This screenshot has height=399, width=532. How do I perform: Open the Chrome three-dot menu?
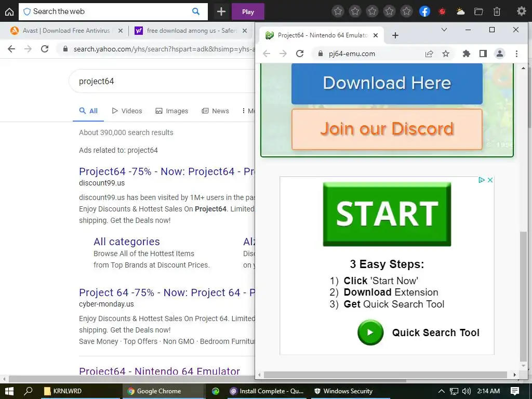pyautogui.click(x=516, y=54)
